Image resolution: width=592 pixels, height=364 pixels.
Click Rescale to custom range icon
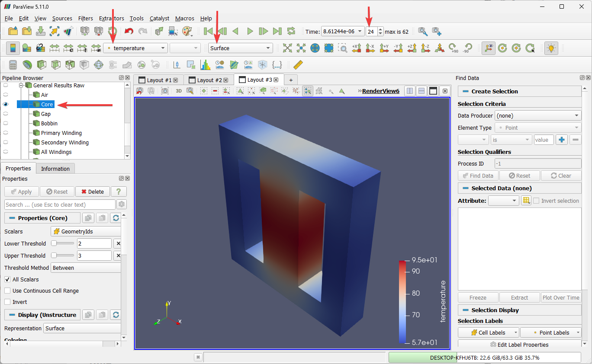pyautogui.click(x=68, y=48)
